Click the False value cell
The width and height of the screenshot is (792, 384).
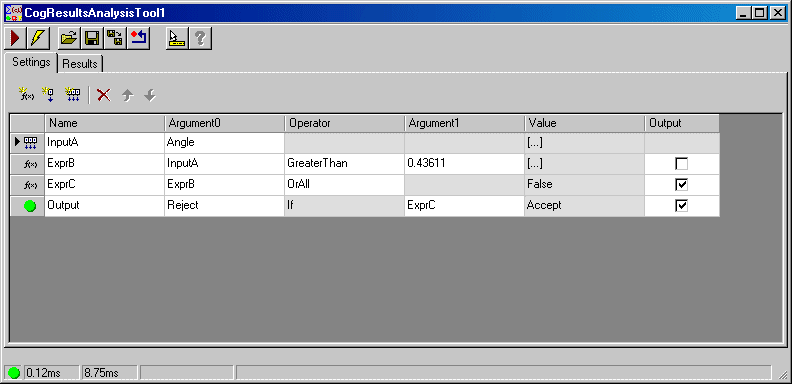[x=584, y=185]
